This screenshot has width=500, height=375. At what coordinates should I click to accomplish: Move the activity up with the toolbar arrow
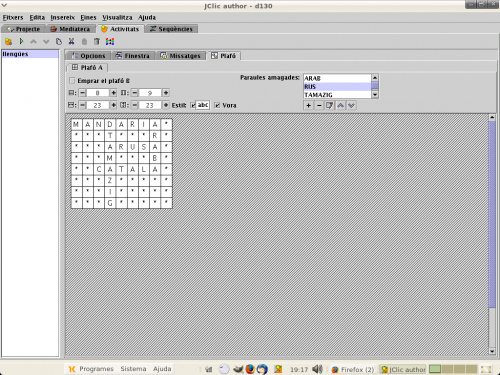pos(33,42)
